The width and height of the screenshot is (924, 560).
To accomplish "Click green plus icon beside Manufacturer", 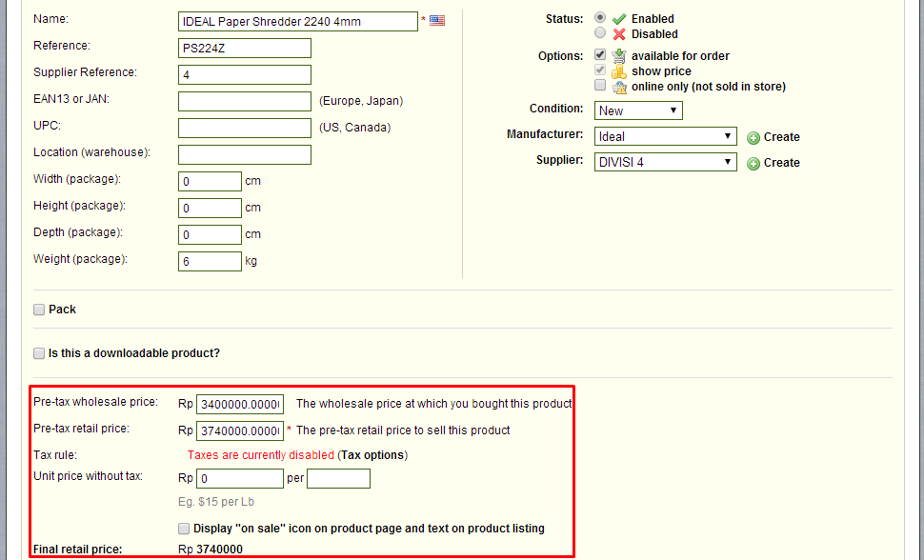I will 753,138.
